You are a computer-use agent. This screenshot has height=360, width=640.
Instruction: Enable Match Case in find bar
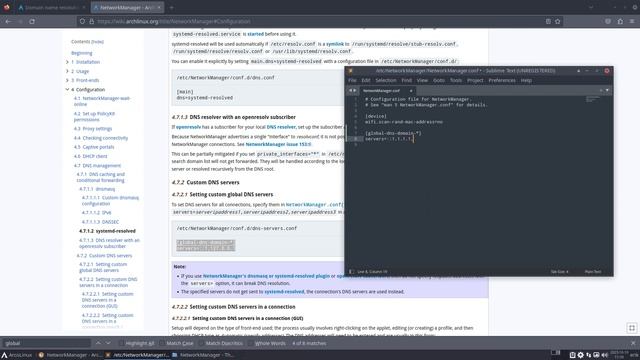click(x=177, y=343)
